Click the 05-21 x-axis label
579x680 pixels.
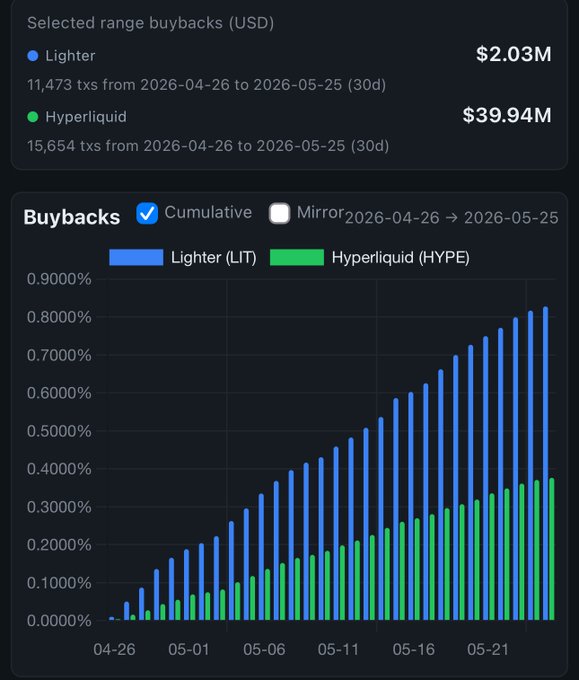488,650
